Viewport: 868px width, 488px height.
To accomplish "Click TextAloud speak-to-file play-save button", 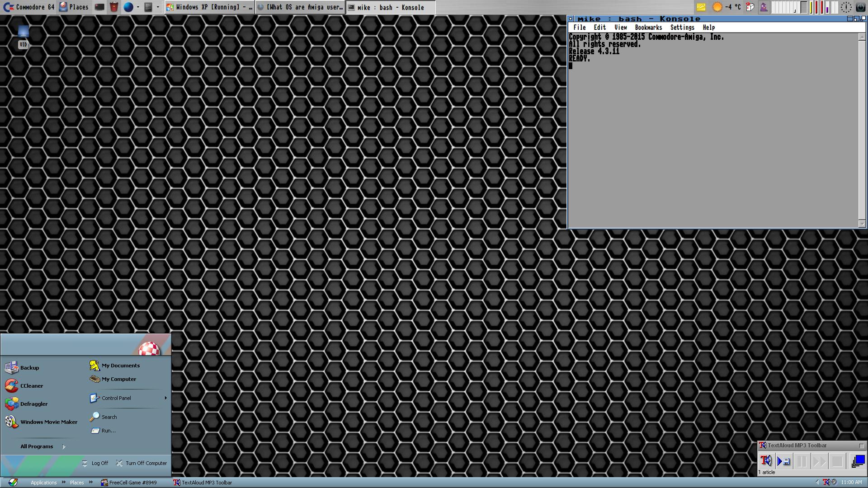I will click(783, 461).
